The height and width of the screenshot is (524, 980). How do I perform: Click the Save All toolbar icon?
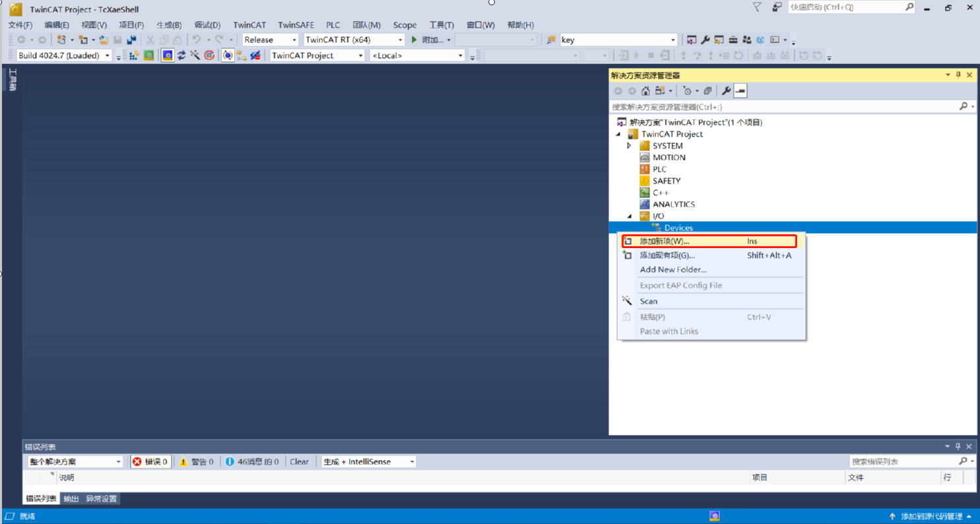(x=131, y=40)
